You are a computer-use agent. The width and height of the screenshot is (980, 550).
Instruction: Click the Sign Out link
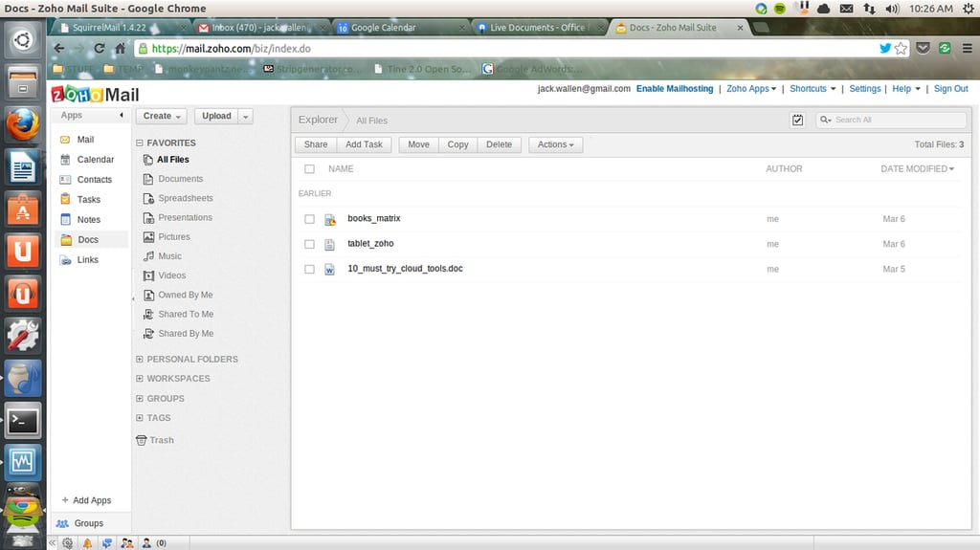tap(950, 89)
